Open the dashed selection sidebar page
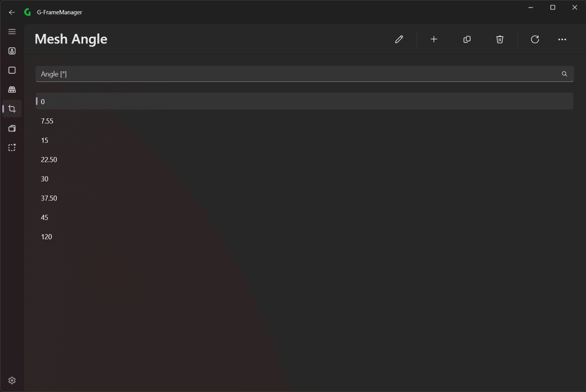 tap(12, 148)
